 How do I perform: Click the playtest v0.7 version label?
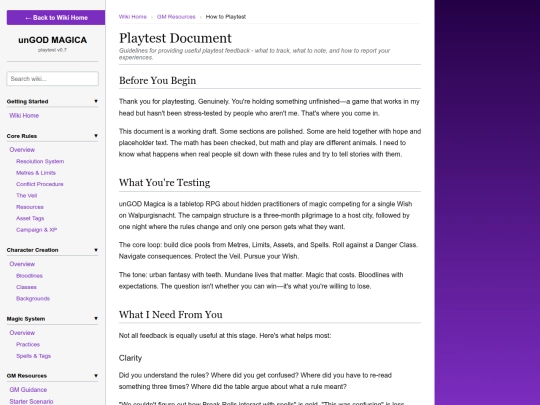[52, 50]
